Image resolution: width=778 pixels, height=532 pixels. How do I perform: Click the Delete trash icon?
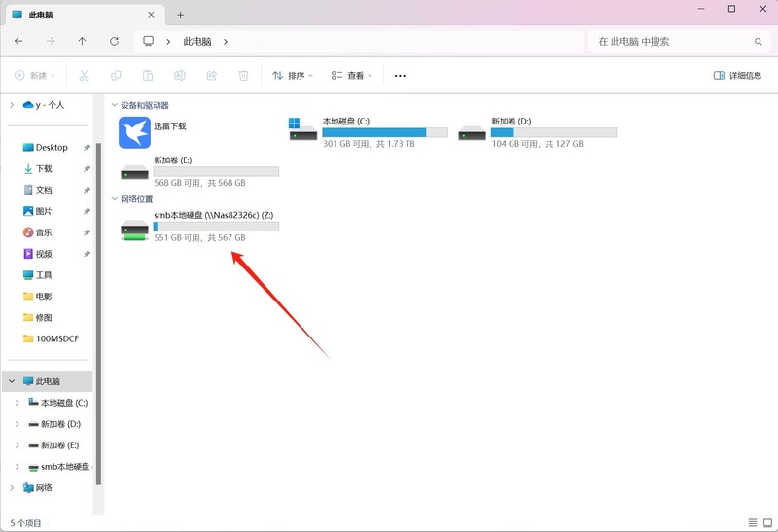pyautogui.click(x=244, y=76)
